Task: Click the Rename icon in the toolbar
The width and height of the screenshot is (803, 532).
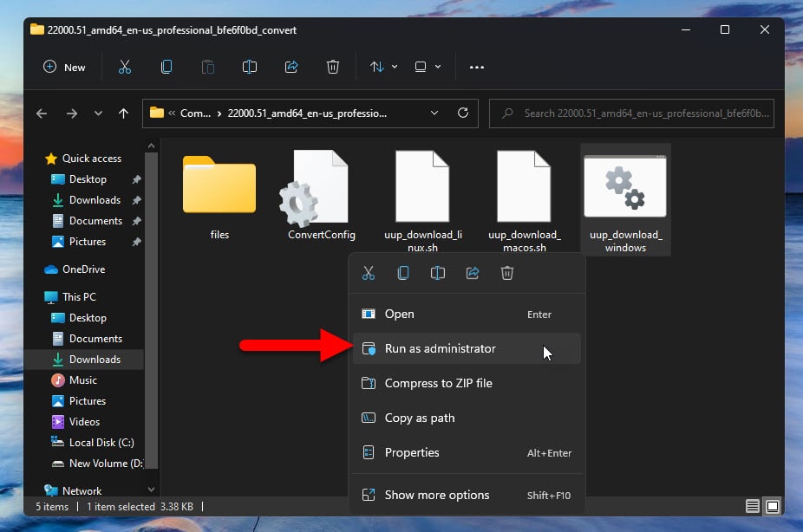Action: (x=250, y=67)
